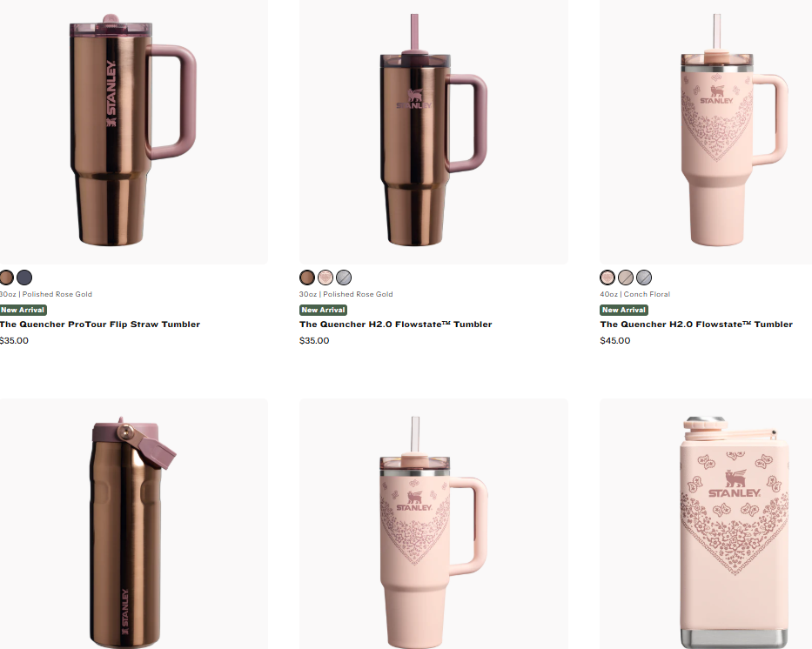View the 30oz Polished Rose Gold Flowstate image

click(433, 132)
